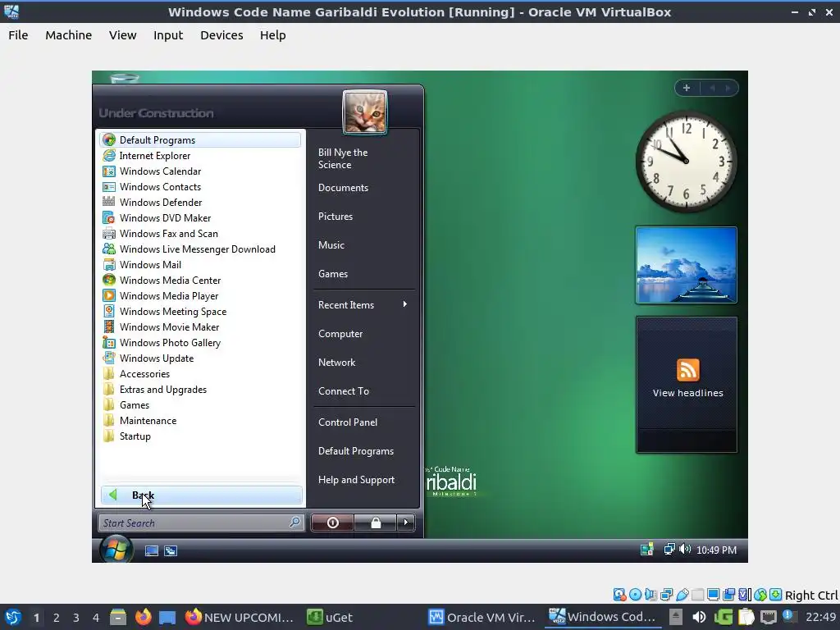Screen dimensions: 840x630
Task: Open VirtualBox Devices menu
Action: [221, 34]
